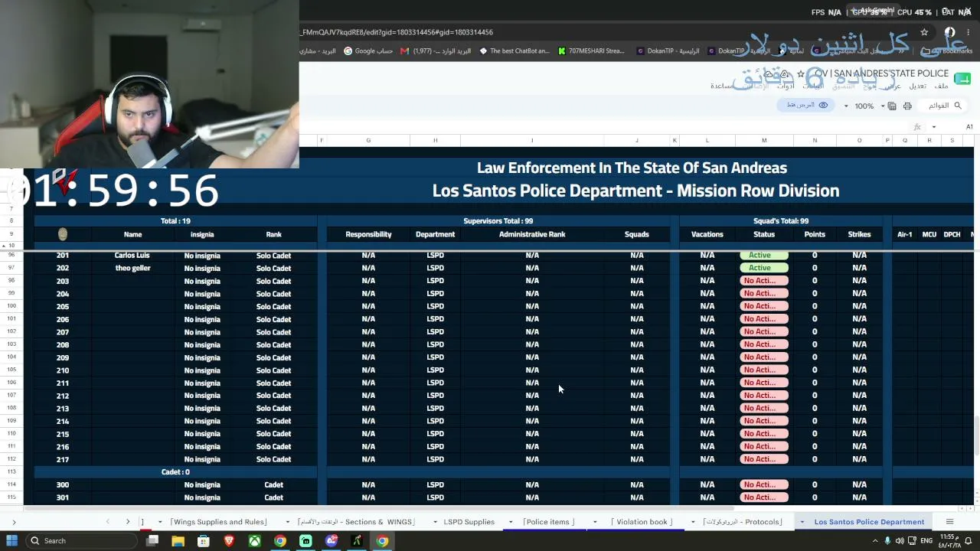This screenshot has height=551, width=980.
Task: Open the تعديل (Edit) menu
Action: coord(917,86)
